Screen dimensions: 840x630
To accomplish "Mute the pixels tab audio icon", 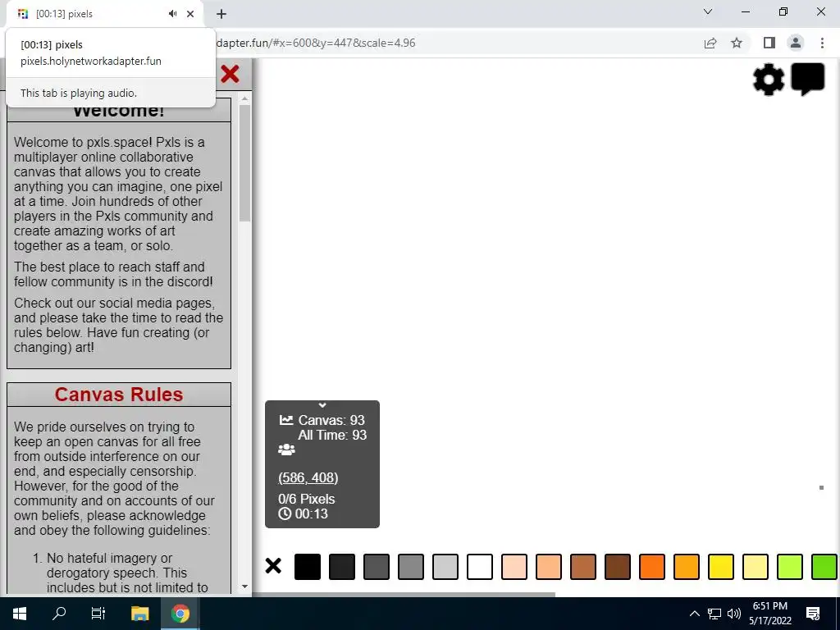I will pos(172,14).
